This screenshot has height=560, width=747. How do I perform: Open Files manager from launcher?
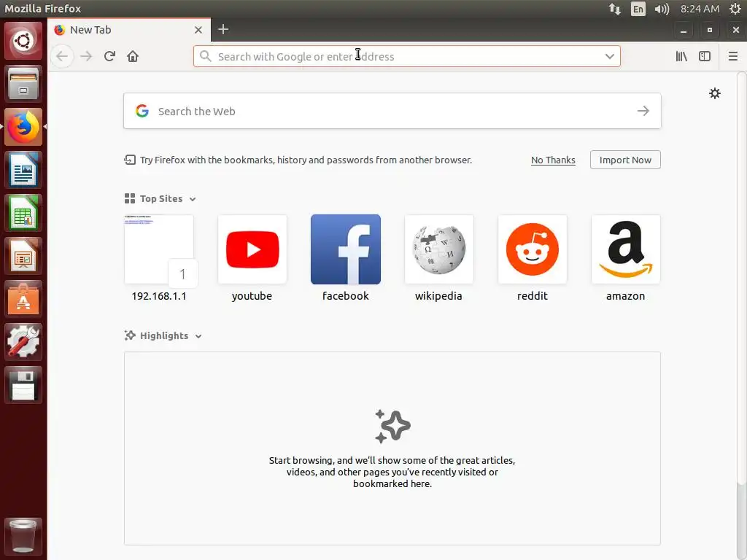tap(23, 84)
